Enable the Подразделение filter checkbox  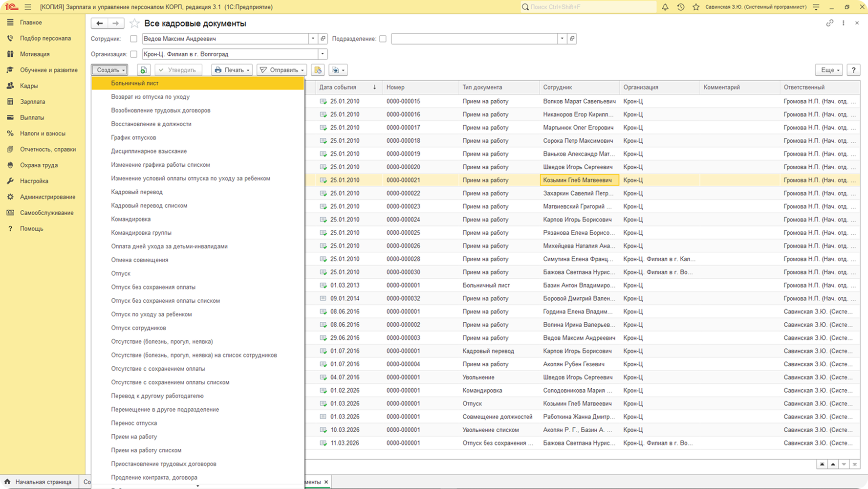point(383,39)
